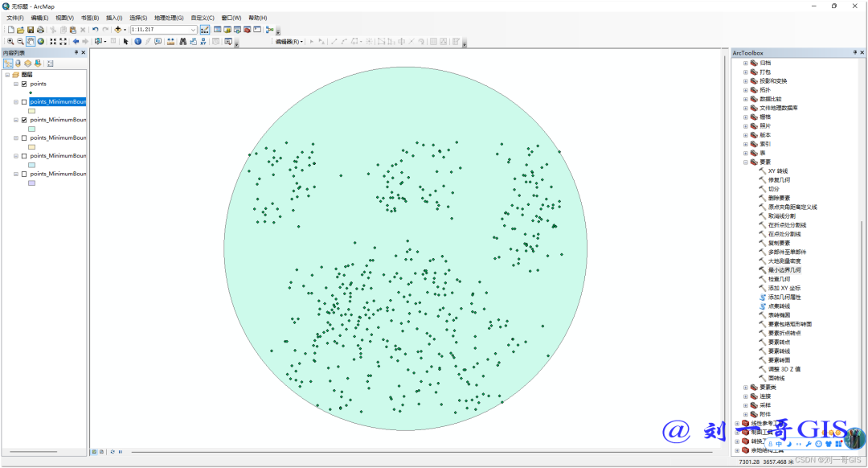Activate the Pan hand tool

[31, 42]
